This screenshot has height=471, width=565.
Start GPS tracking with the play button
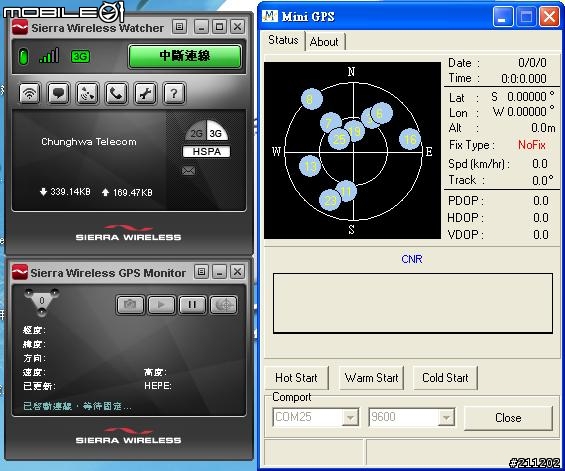tap(161, 305)
